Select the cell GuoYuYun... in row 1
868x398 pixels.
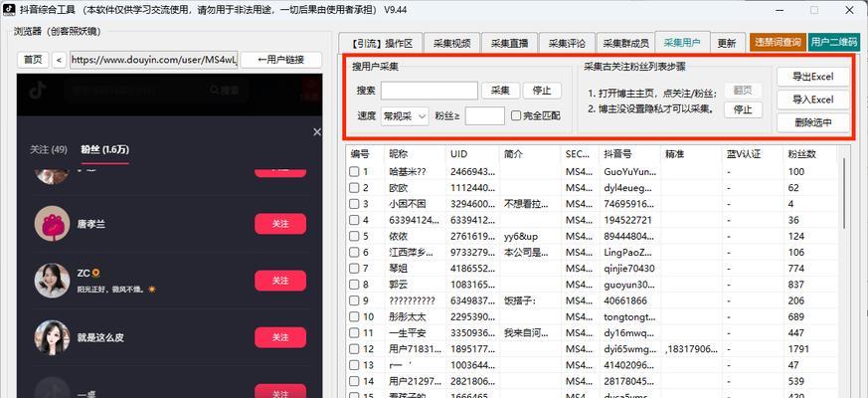tap(630, 172)
